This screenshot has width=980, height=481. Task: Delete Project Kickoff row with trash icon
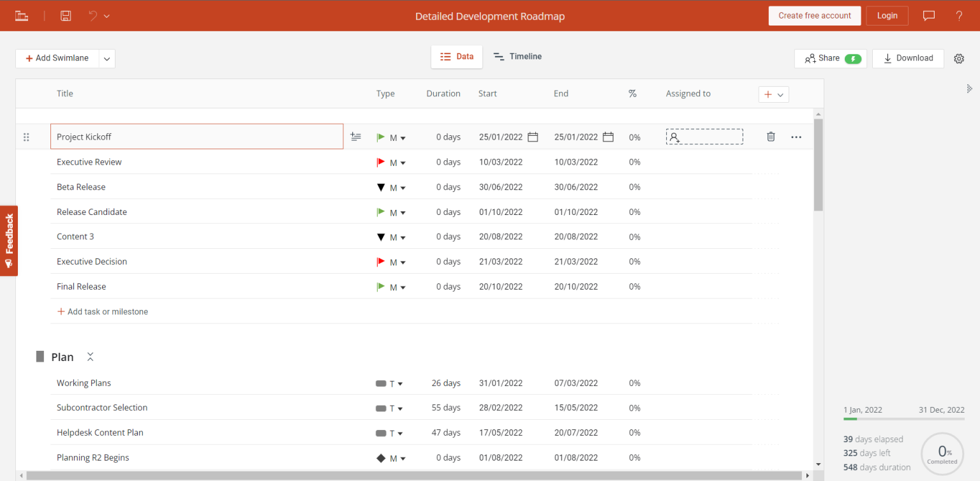click(771, 137)
